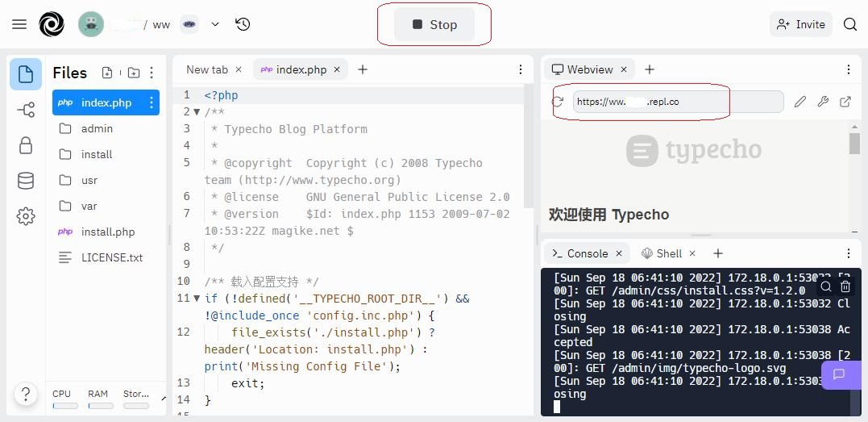Invite collaborators

pyautogui.click(x=800, y=24)
